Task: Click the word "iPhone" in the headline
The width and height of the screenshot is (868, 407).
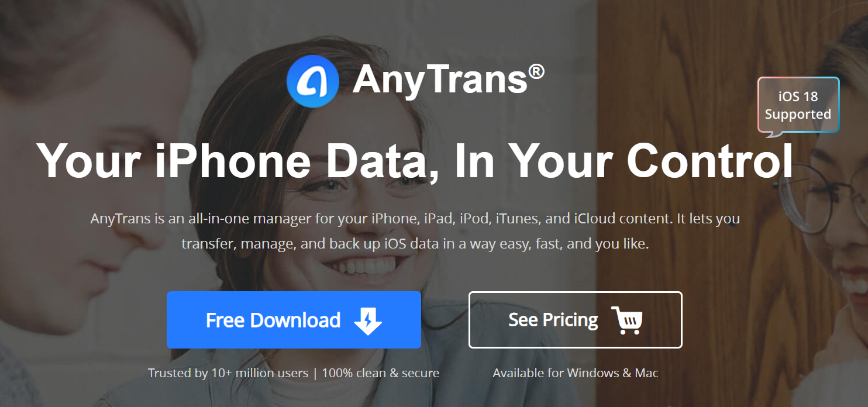Action: click(x=233, y=159)
